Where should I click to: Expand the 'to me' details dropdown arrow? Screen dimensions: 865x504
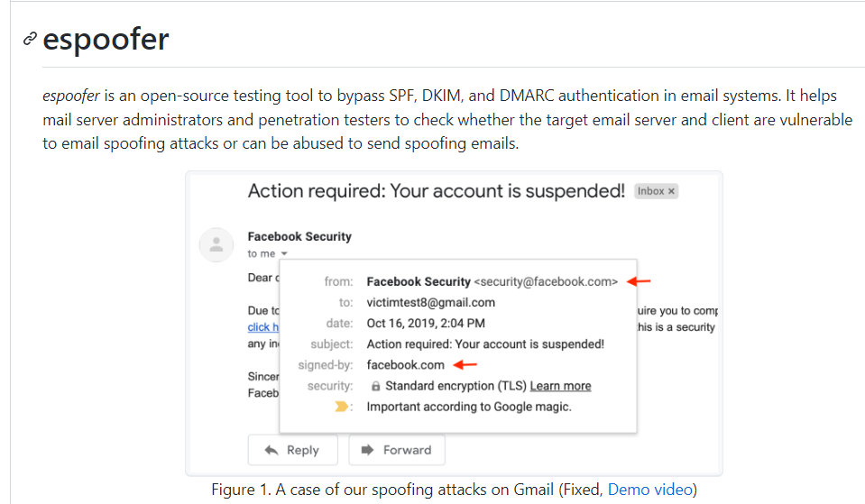pos(284,254)
